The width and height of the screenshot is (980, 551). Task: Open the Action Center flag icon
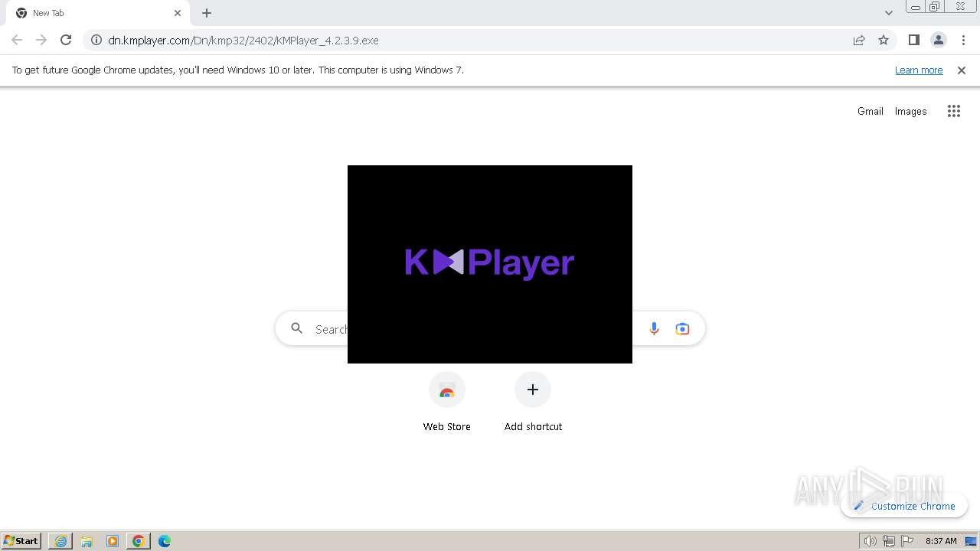907,541
